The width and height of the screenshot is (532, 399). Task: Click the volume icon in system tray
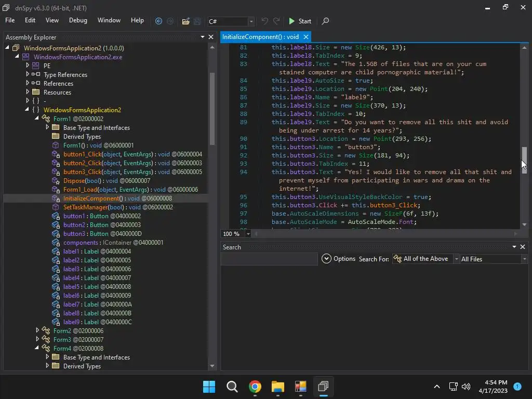tap(466, 387)
